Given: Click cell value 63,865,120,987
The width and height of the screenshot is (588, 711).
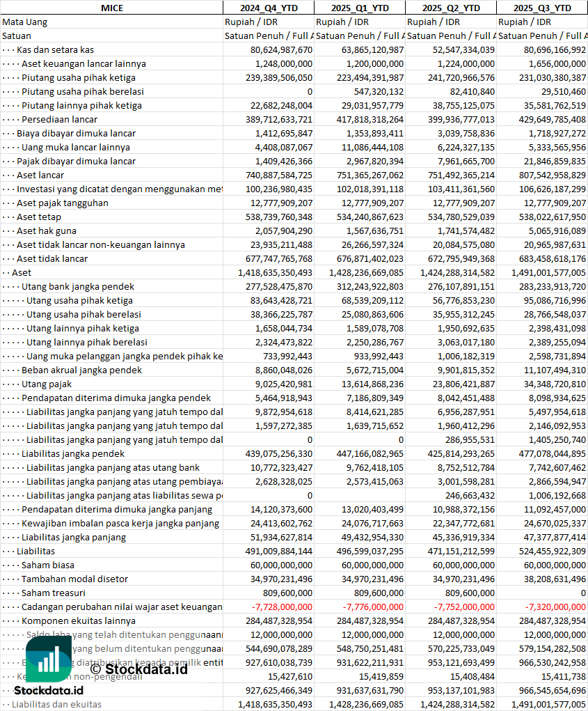Looking at the screenshot, I should 372,50.
